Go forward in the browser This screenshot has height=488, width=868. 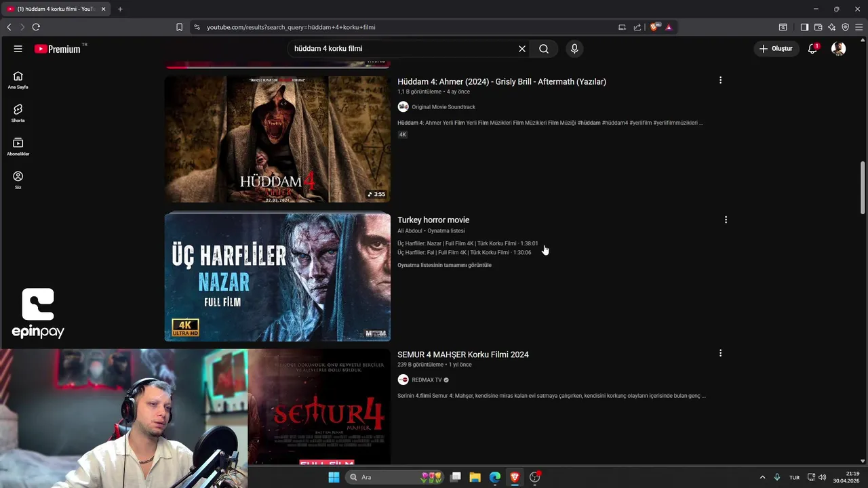[22, 27]
